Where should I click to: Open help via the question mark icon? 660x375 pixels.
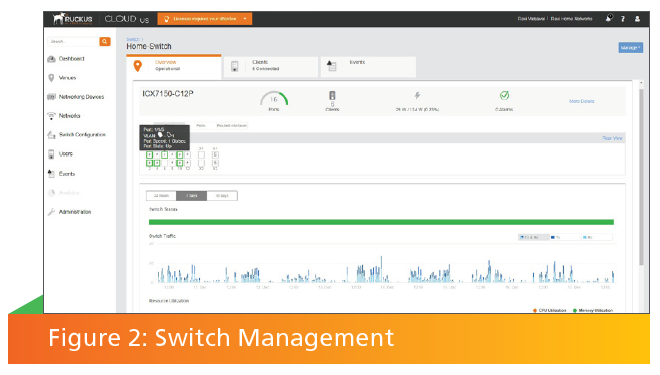click(x=623, y=19)
